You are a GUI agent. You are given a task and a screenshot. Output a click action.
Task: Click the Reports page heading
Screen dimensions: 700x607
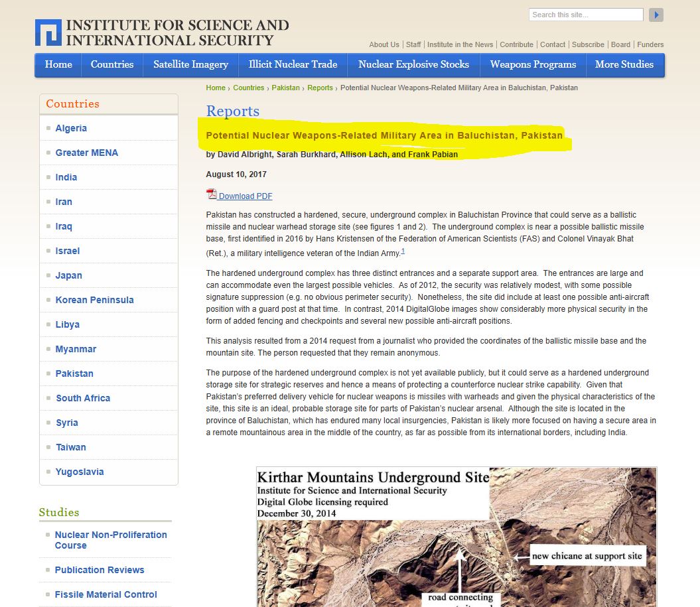[x=233, y=111]
